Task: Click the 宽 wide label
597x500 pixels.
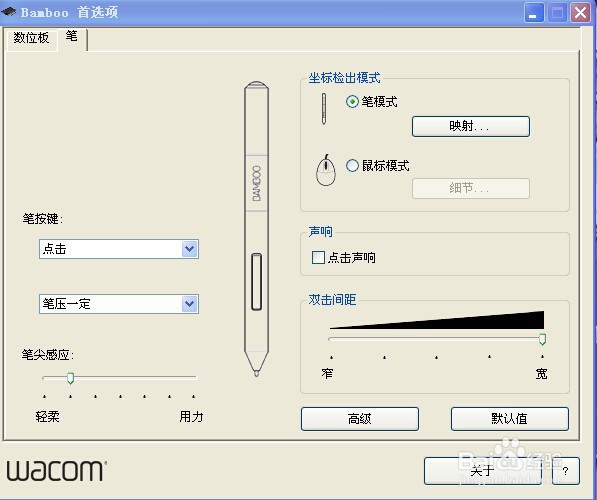Action: [x=541, y=374]
